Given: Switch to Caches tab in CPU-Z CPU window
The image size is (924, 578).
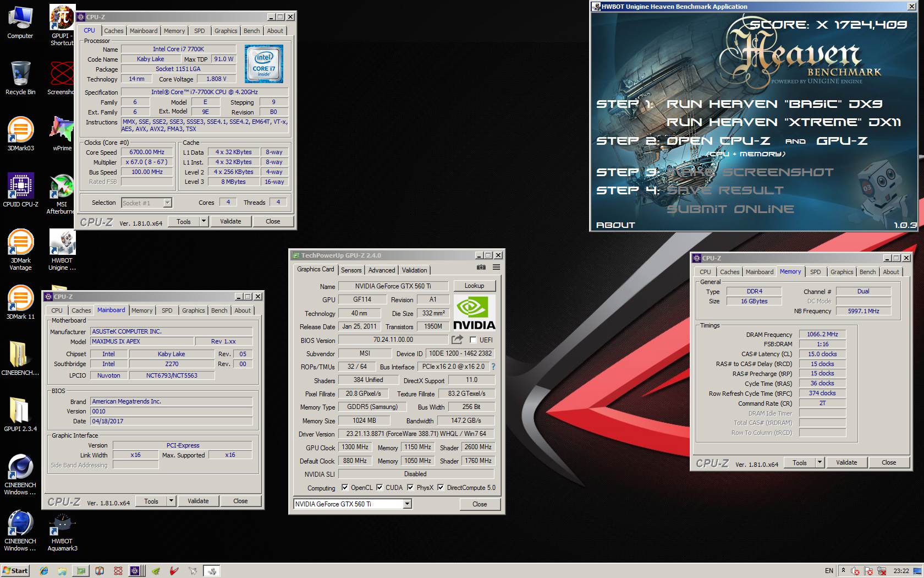Looking at the screenshot, I should coord(114,31).
